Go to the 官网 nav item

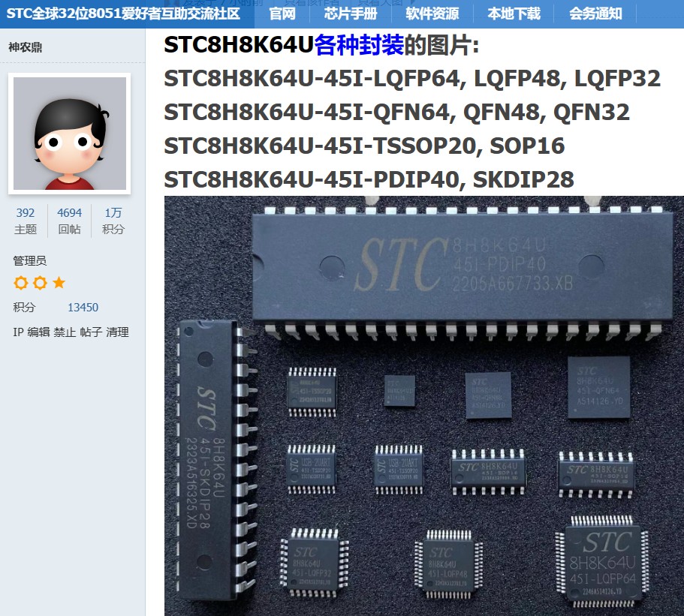tap(282, 14)
